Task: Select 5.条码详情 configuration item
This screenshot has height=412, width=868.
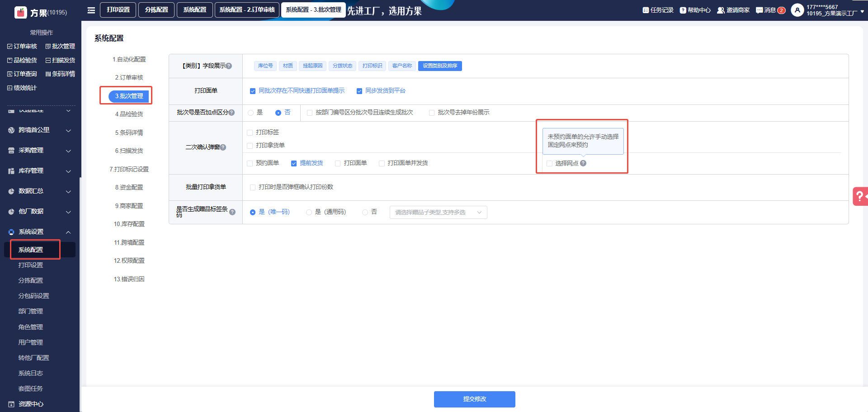Action: [129, 133]
